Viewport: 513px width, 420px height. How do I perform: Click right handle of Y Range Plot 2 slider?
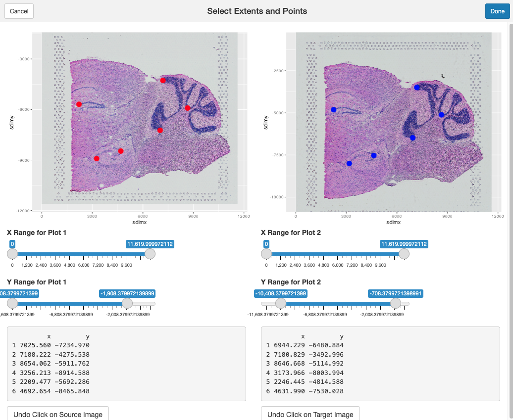click(x=395, y=303)
